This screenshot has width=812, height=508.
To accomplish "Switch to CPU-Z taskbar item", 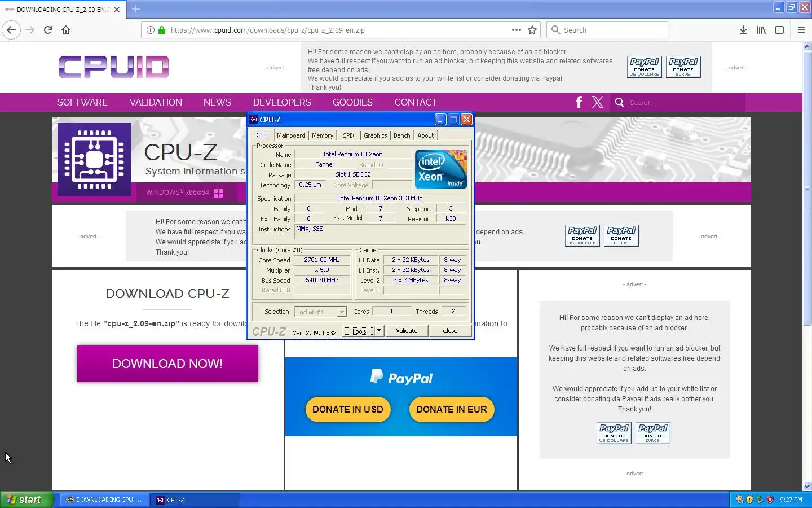I will [195, 500].
